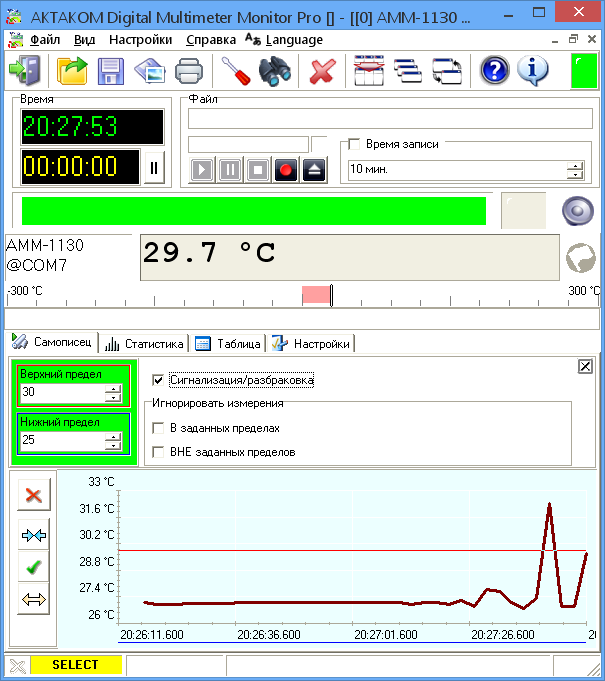Click the speaker sound icon
Image resolution: width=605 pixels, height=681 pixels.
(578, 211)
